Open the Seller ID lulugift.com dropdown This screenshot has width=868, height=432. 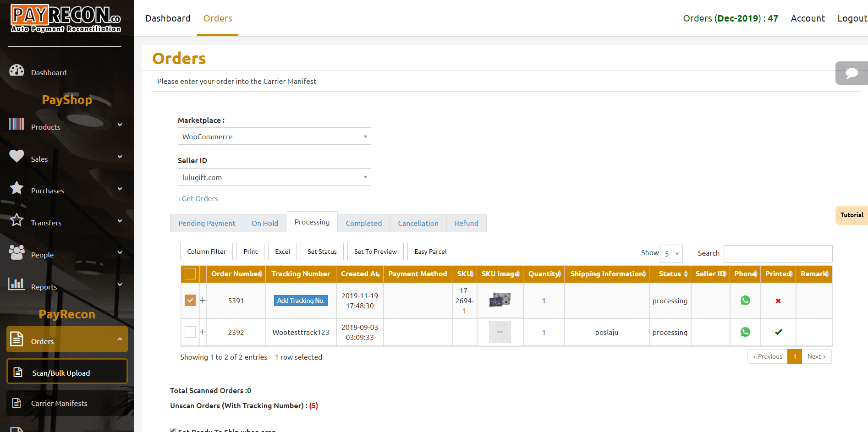[x=275, y=177]
